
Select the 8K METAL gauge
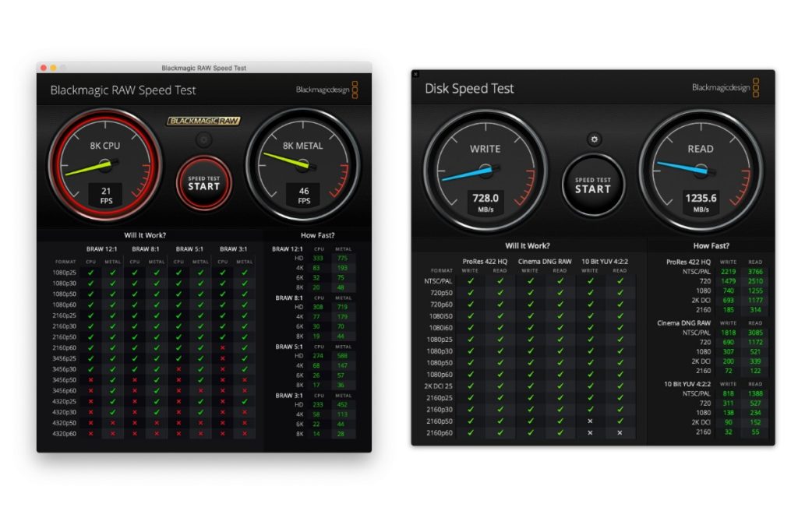(x=303, y=166)
